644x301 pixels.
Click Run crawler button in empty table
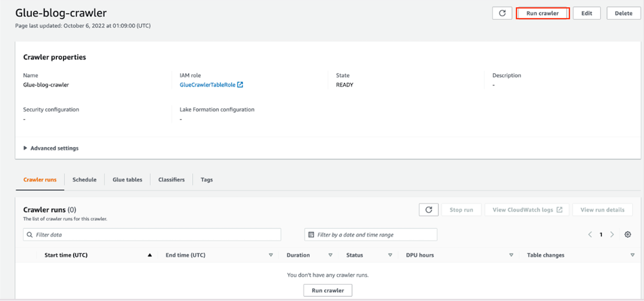328,290
